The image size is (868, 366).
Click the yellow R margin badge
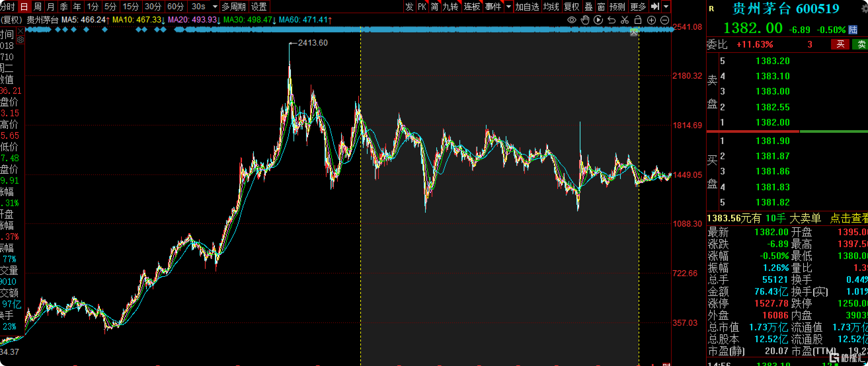tap(711, 9)
